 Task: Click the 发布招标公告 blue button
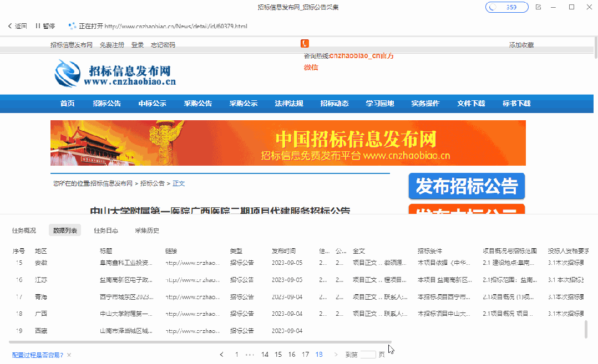(467, 187)
